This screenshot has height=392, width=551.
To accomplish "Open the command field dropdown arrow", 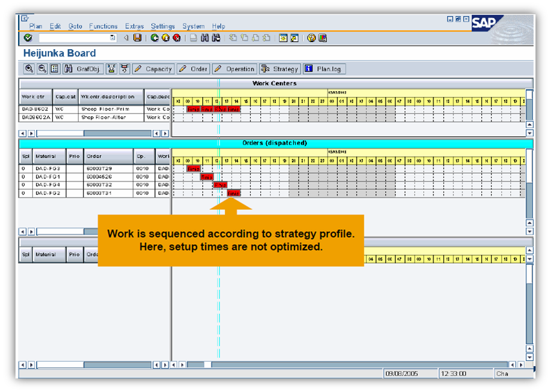I will [112, 37].
